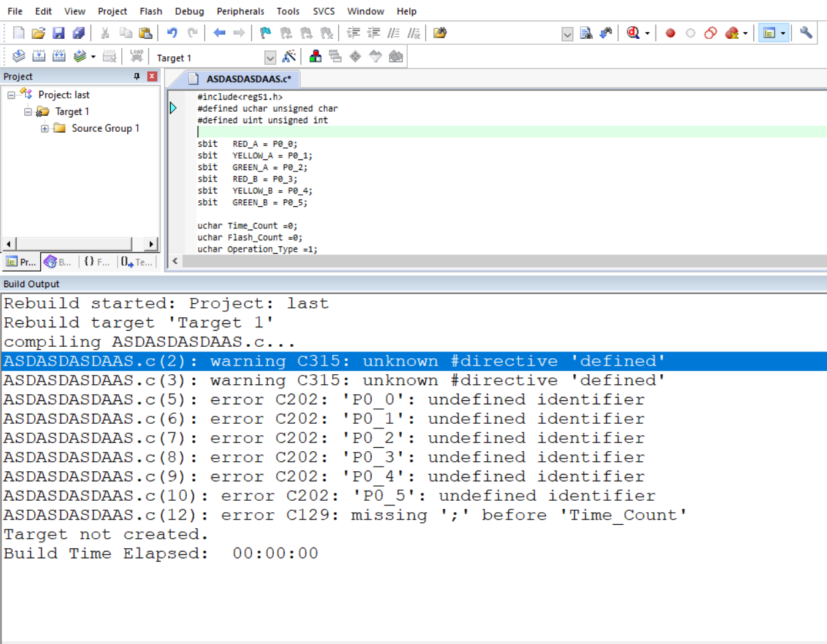
Task: Open Manage Project Items colored blocks icon
Action: click(315, 57)
